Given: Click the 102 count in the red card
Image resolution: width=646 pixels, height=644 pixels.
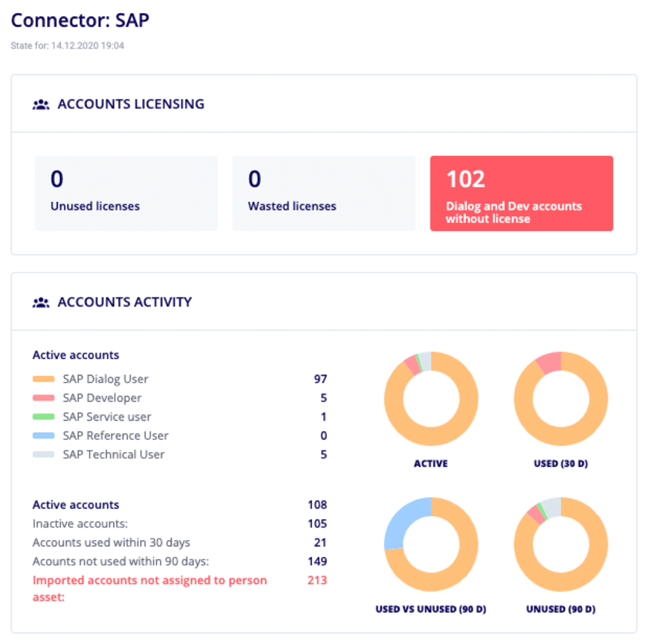Looking at the screenshot, I should (x=466, y=179).
